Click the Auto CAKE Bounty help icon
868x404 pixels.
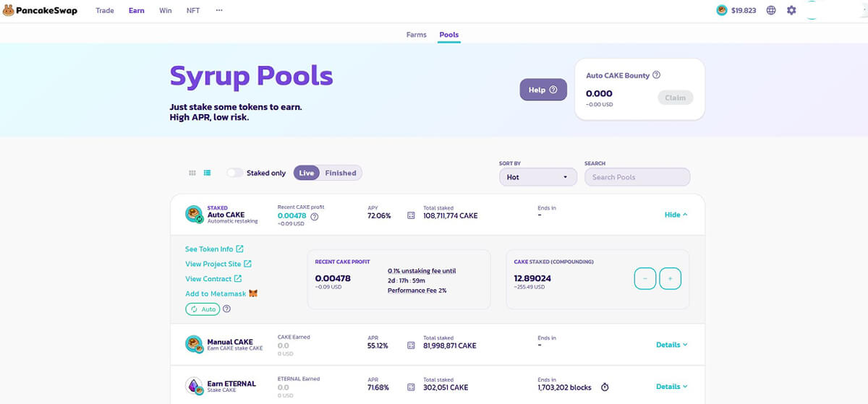pos(656,75)
